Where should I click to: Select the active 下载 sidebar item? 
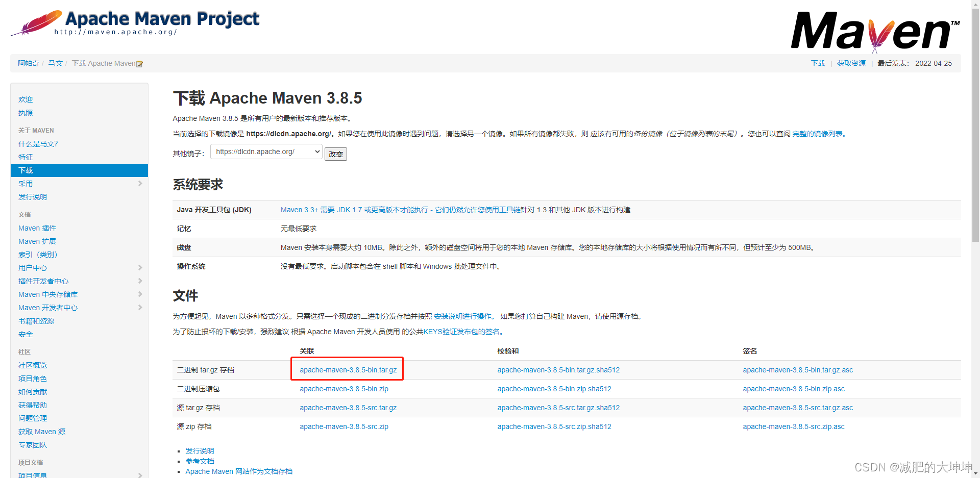click(x=79, y=170)
